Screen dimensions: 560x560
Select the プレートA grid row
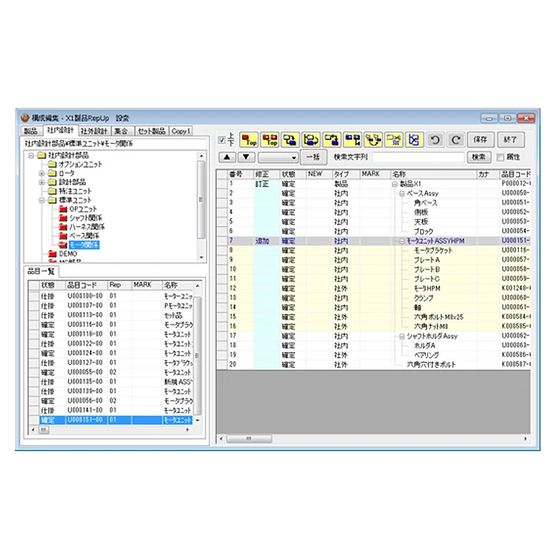click(374, 260)
